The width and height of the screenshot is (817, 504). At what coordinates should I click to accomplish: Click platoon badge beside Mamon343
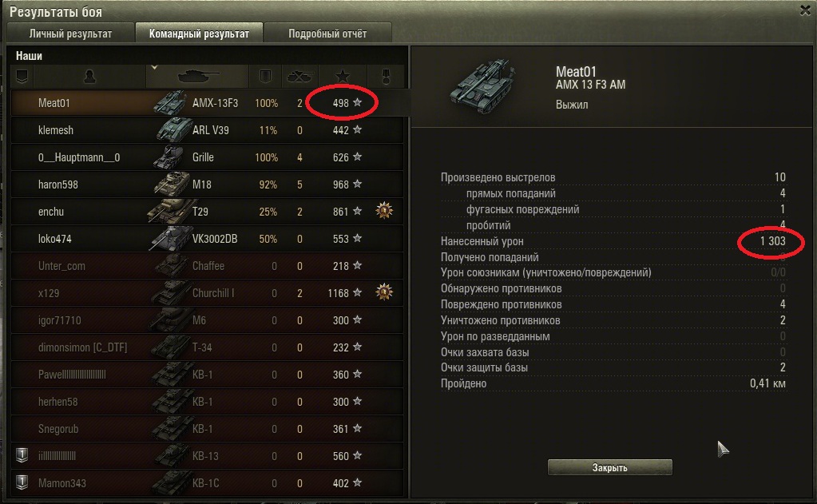(22, 482)
